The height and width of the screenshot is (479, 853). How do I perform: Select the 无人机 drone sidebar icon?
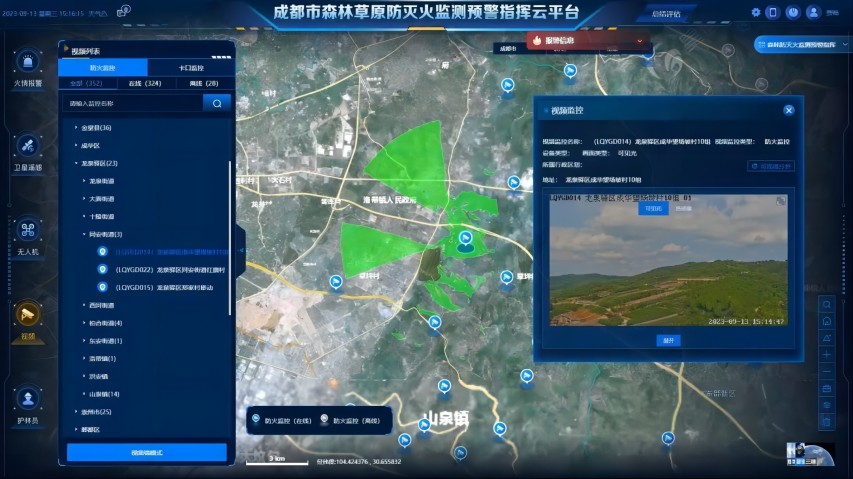coord(28,231)
